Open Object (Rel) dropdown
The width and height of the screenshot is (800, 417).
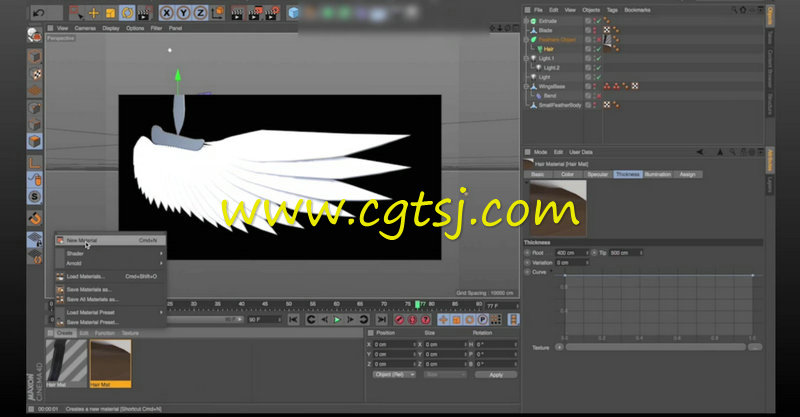click(394, 375)
